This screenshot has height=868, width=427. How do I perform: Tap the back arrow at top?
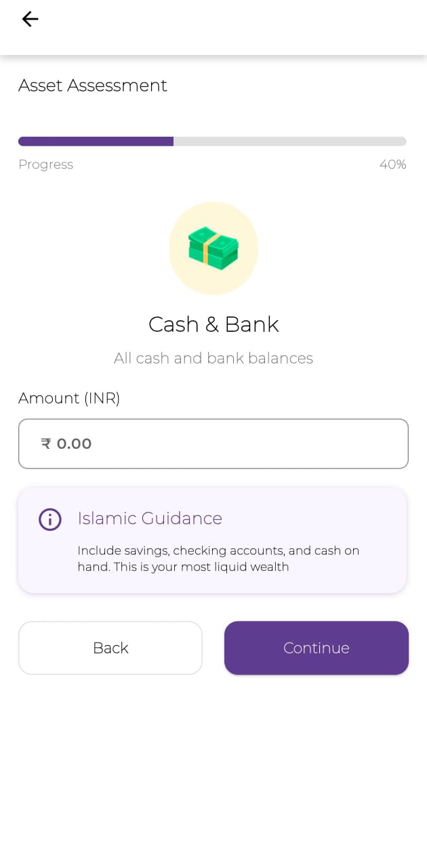(30, 19)
